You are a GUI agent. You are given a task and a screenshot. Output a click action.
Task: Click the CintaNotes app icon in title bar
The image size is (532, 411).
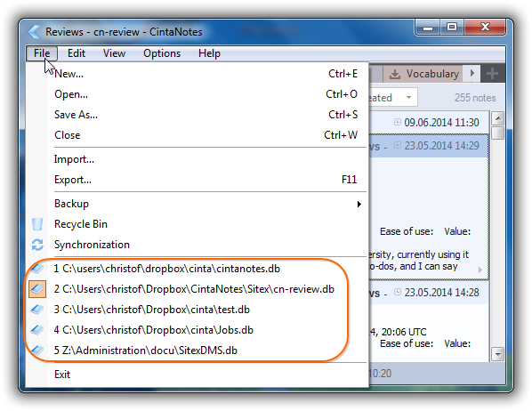(35, 32)
